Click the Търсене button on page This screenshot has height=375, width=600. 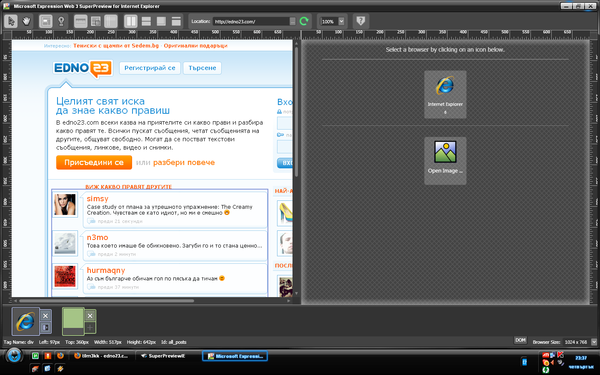click(x=202, y=68)
